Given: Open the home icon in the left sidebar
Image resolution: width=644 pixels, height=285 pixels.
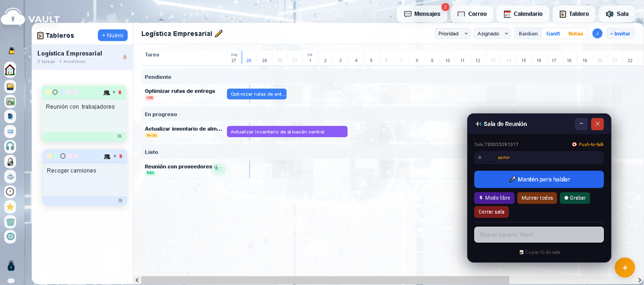Looking at the screenshot, I should point(10,69).
